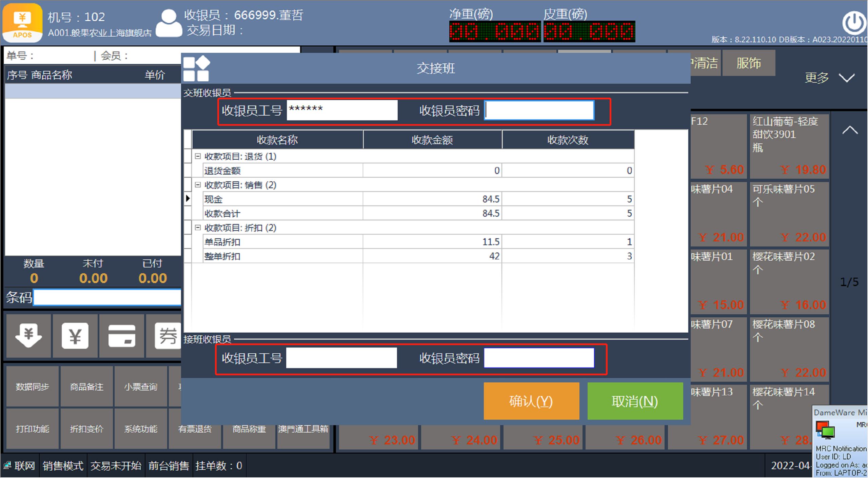Click the APOS logo icon
Viewport: 868px width, 478px height.
click(x=22, y=22)
